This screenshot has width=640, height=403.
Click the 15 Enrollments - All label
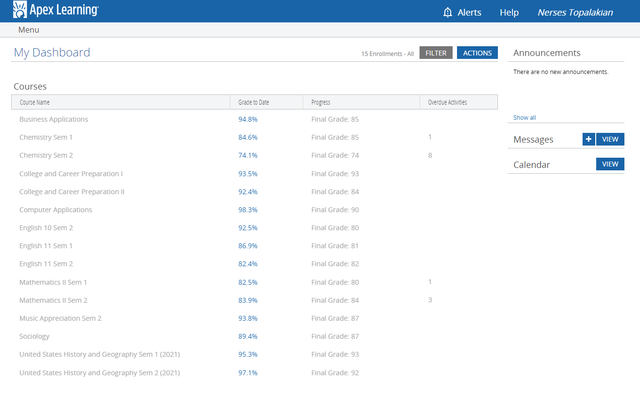coord(387,53)
